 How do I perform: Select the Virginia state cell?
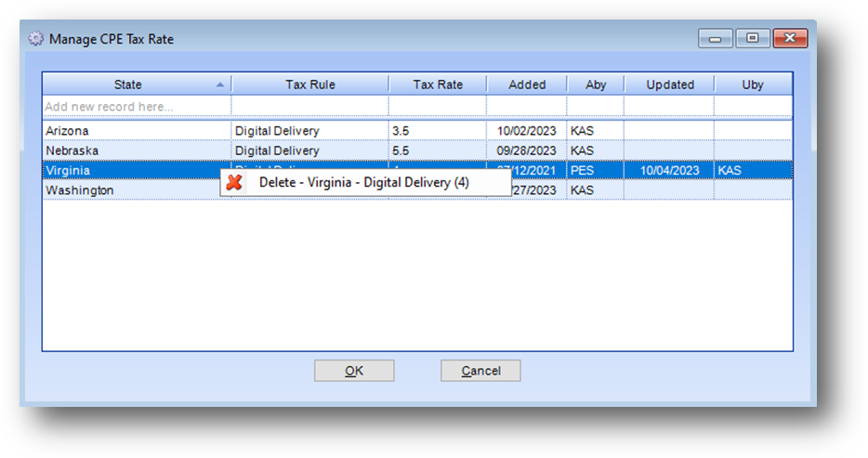pos(137,170)
